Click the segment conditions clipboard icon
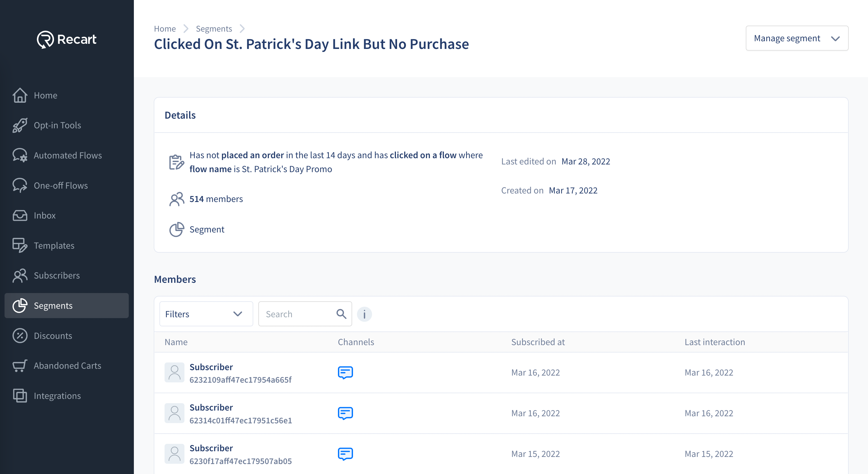868x474 pixels. pos(176,162)
